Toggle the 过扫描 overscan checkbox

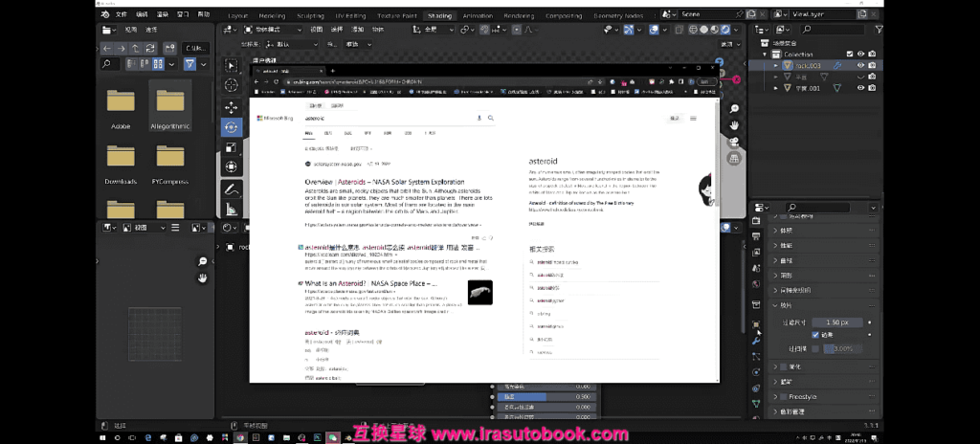[815, 348]
